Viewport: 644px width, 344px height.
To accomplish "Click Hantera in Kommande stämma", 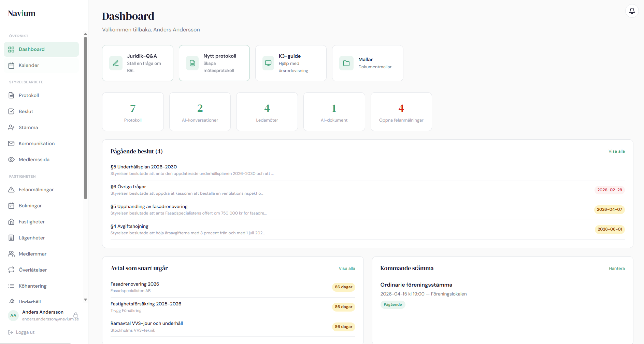I will tap(616, 269).
